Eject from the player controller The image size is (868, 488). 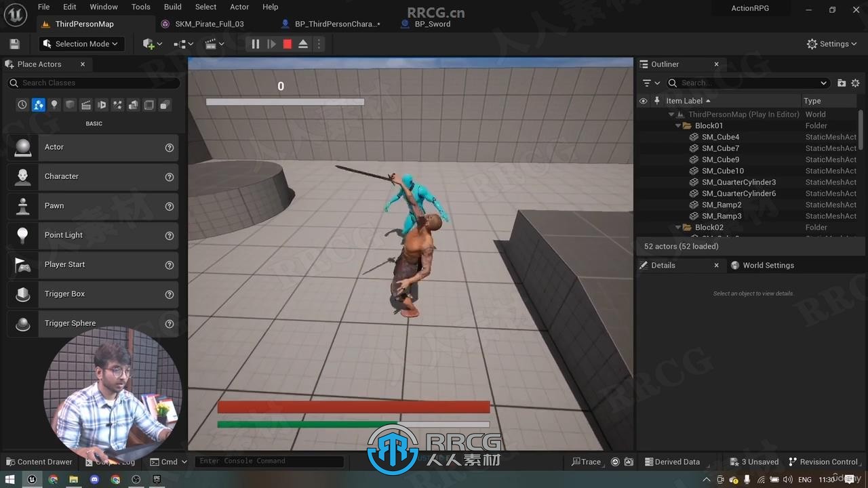coord(303,44)
